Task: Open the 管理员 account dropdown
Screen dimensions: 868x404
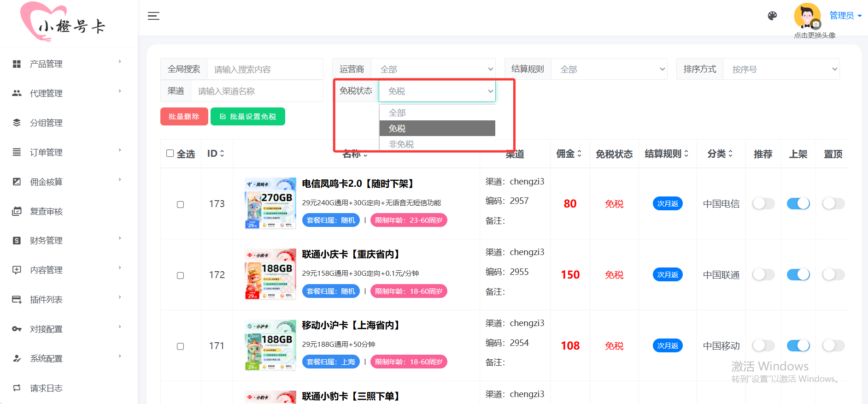Action: pyautogui.click(x=845, y=15)
